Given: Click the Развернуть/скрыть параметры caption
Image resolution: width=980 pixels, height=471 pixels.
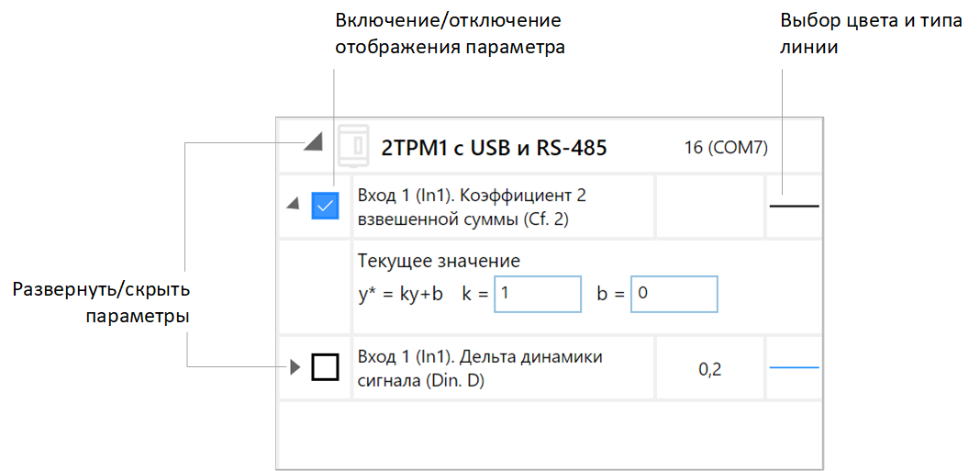Looking at the screenshot, I should pos(100,303).
